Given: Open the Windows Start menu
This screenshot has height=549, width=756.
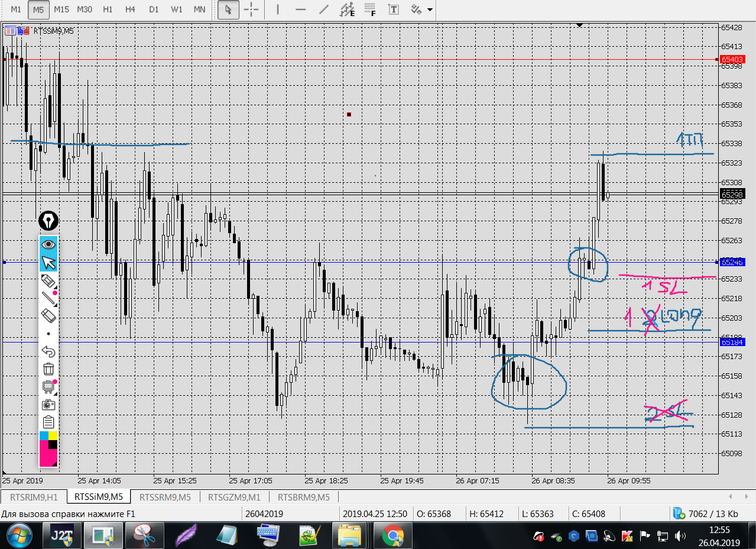Looking at the screenshot, I should point(19,537).
